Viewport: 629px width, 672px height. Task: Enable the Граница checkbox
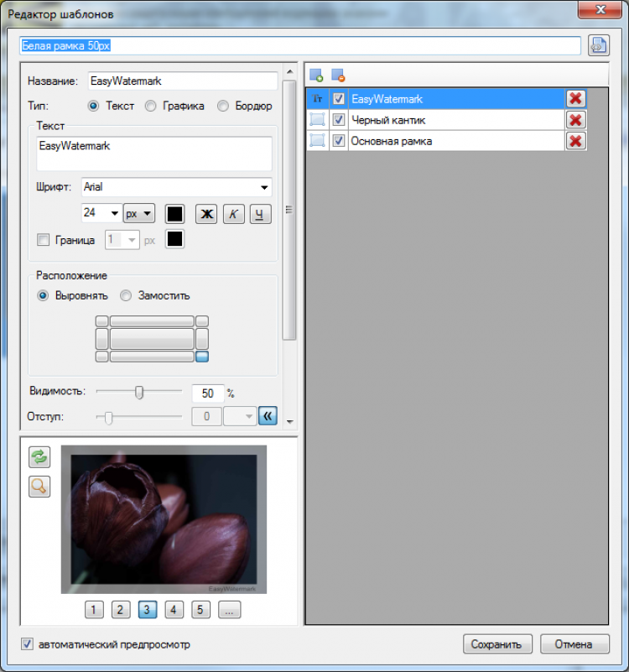(44, 240)
